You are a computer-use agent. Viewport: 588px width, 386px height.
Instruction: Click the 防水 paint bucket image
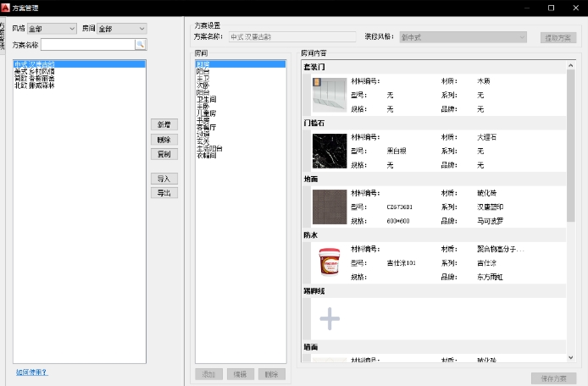click(329, 262)
